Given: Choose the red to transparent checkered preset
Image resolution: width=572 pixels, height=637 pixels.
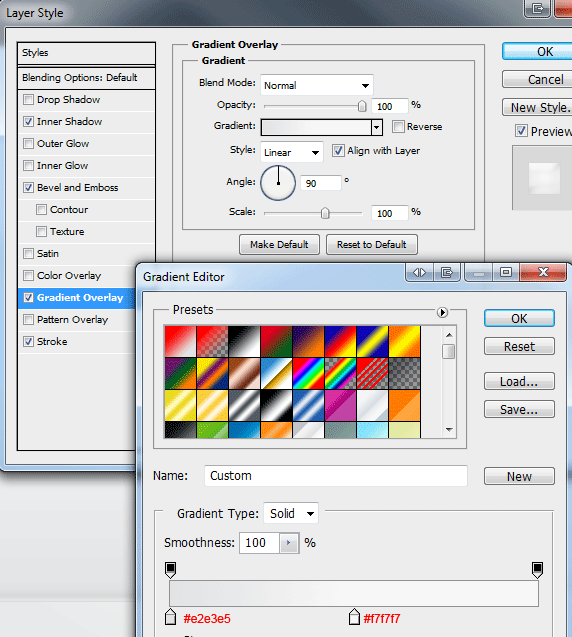Looking at the screenshot, I should (212, 341).
